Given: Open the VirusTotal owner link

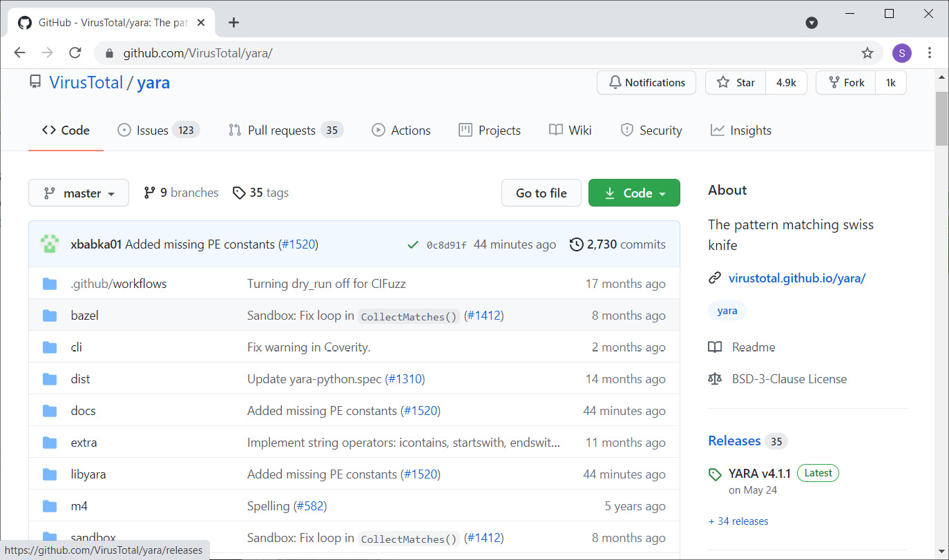Looking at the screenshot, I should [86, 83].
